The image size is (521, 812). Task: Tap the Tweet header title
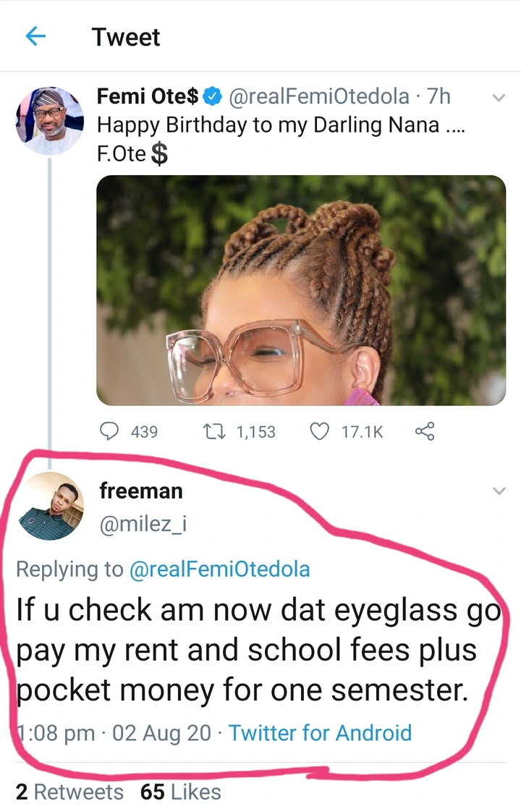click(126, 36)
